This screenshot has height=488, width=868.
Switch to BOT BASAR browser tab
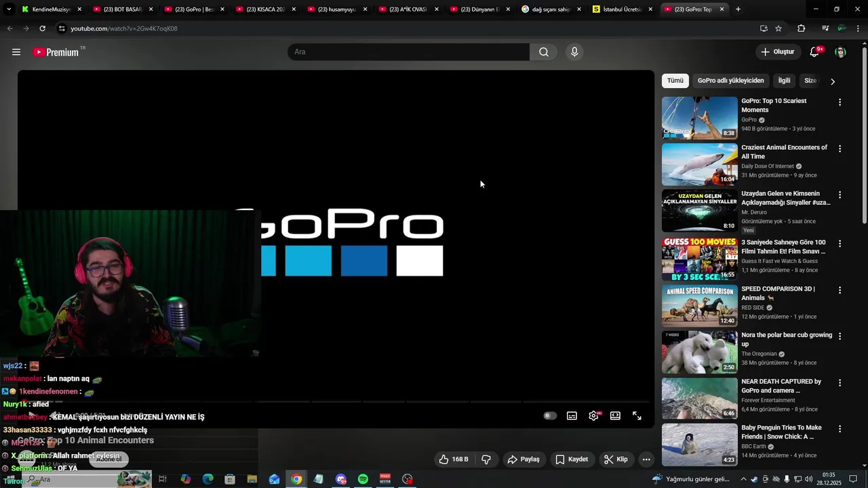tap(122, 9)
